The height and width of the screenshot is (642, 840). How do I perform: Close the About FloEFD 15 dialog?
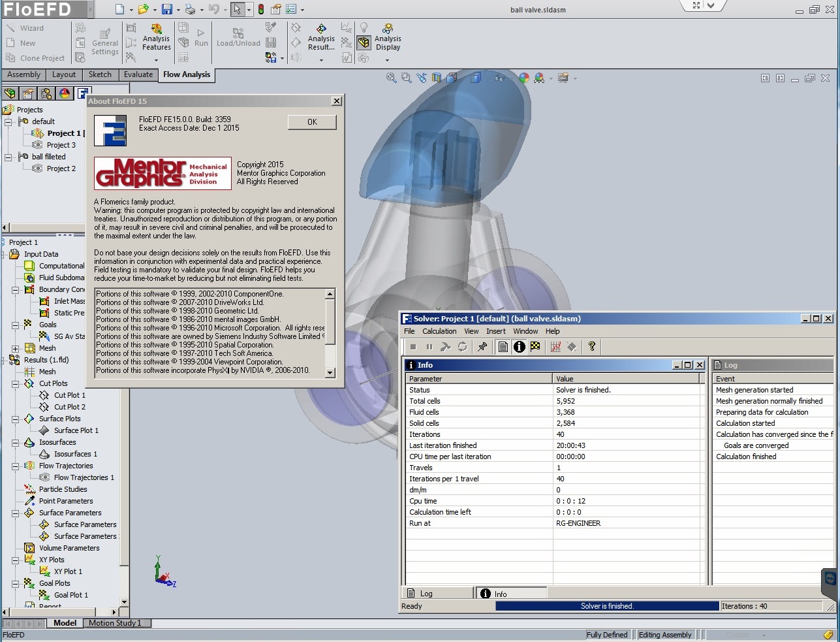click(x=337, y=101)
